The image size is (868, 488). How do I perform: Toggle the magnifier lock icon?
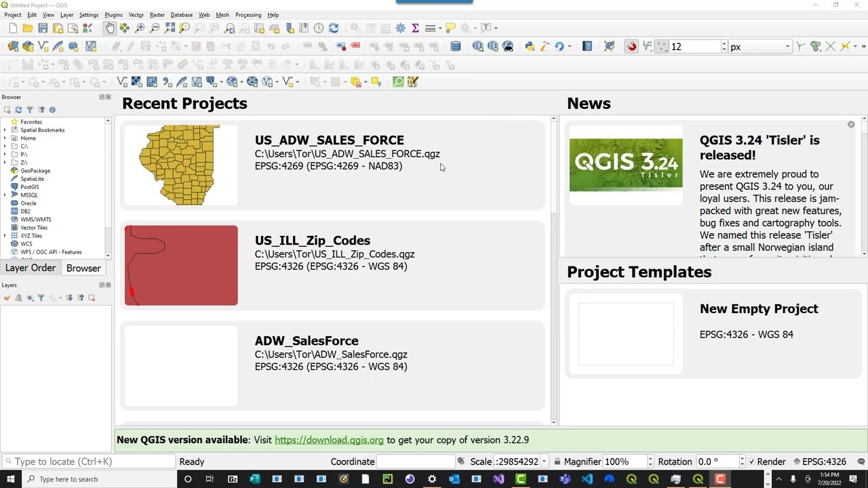coord(557,462)
